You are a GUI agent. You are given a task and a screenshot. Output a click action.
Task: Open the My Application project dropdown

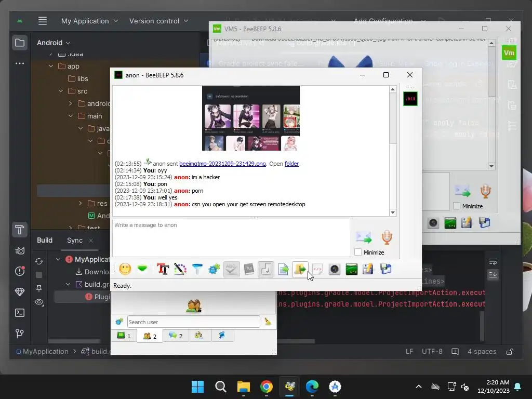[x=89, y=21]
